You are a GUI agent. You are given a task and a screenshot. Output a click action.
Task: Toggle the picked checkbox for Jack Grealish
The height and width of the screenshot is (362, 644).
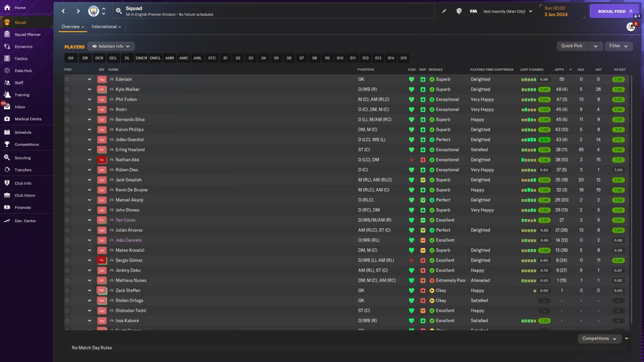tap(67, 180)
